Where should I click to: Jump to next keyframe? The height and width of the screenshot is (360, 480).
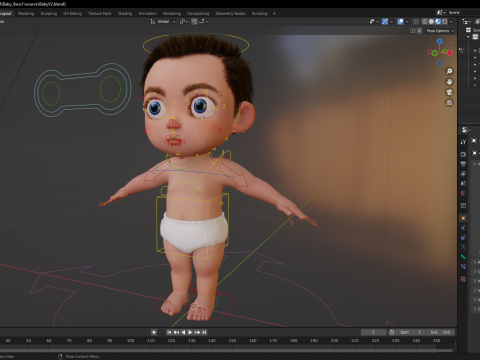coord(197,332)
